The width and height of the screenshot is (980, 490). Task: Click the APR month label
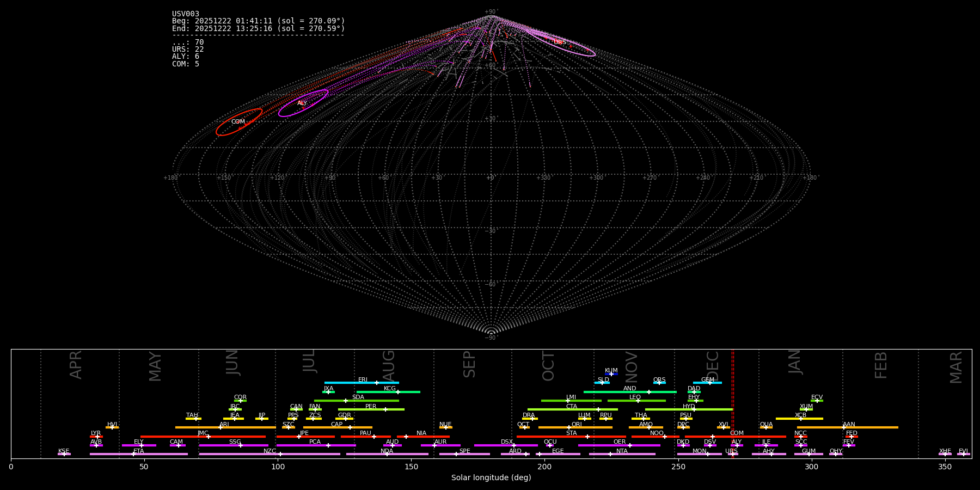tap(76, 365)
